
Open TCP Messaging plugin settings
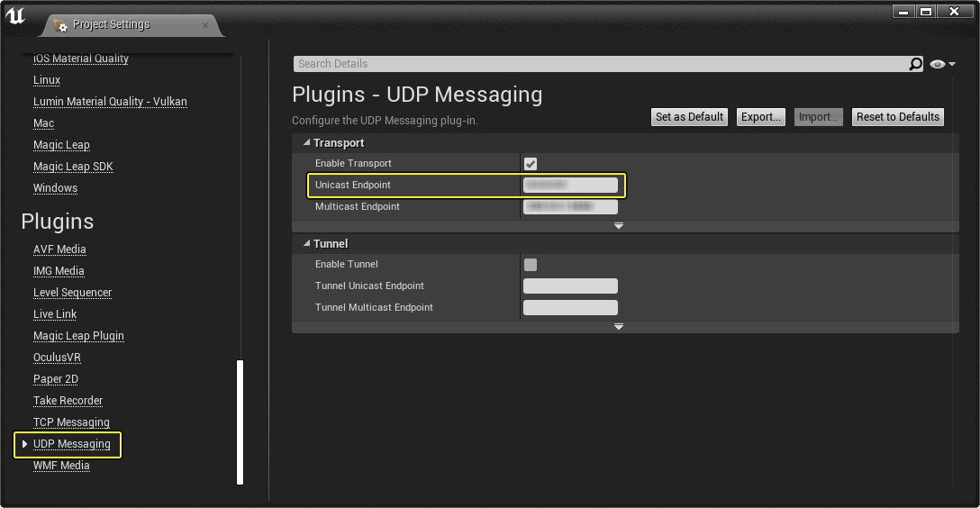(71, 422)
